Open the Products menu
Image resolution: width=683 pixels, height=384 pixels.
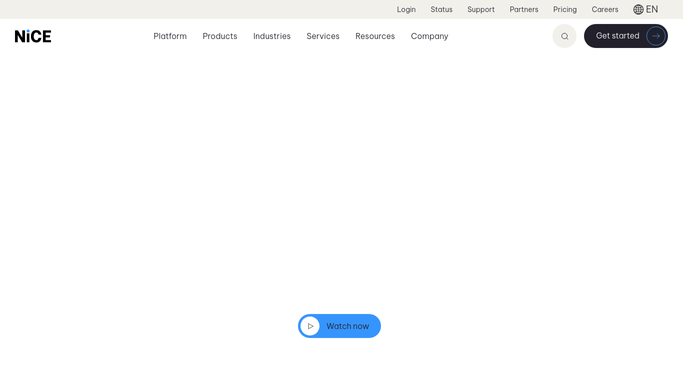tap(220, 36)
